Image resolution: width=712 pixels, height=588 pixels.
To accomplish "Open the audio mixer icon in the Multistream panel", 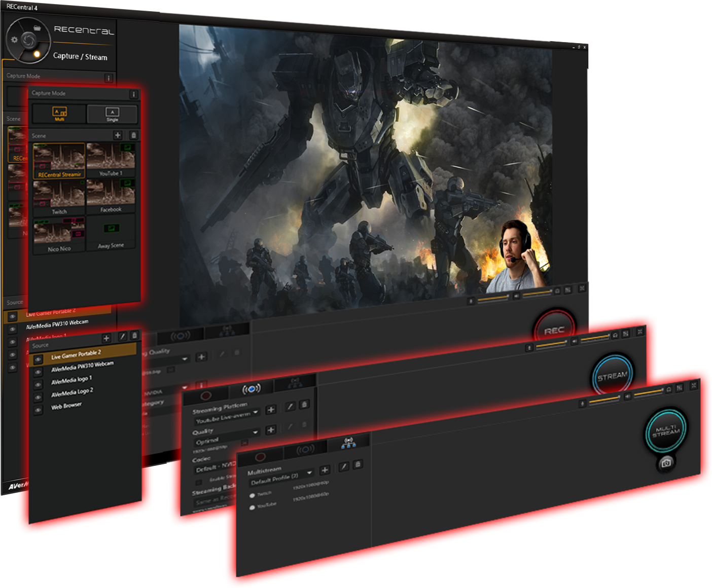I will tap(680, 388).
